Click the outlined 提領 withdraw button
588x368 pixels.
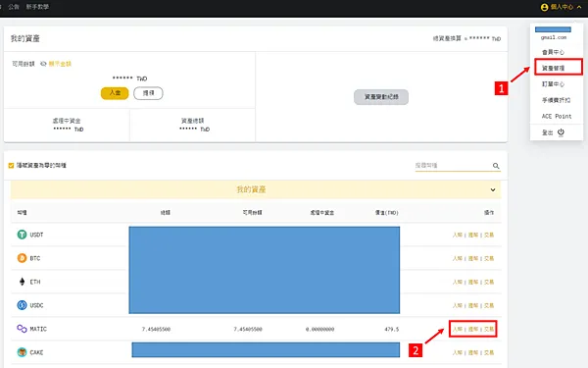pyautogui.click(x=148, y=93)
